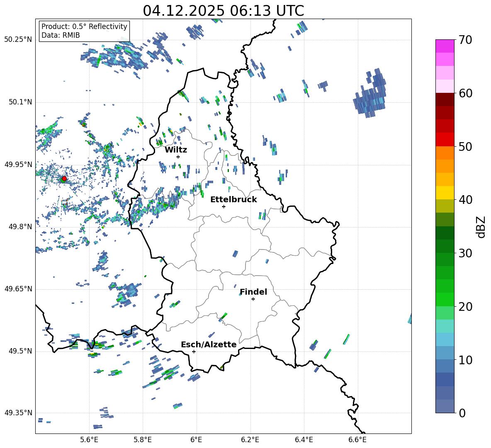Click the dark maroon segment just below 60 dBZ

pos(445,99)
